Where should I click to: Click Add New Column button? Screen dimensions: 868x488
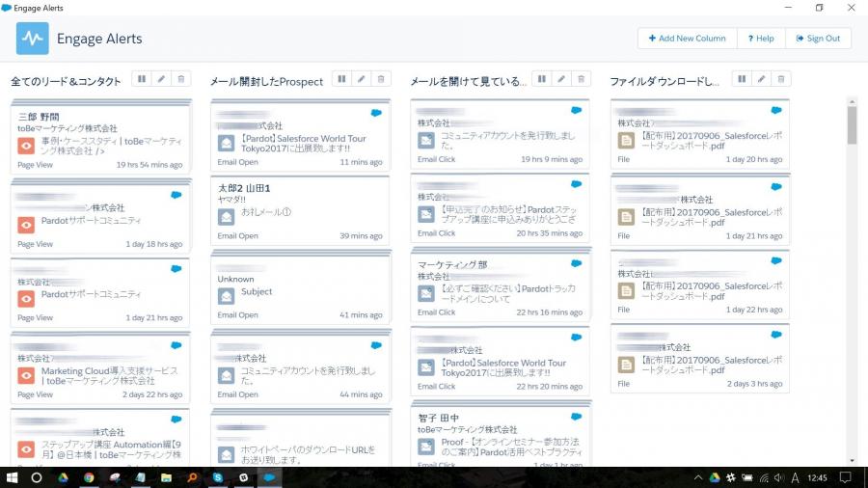point(687,39)
